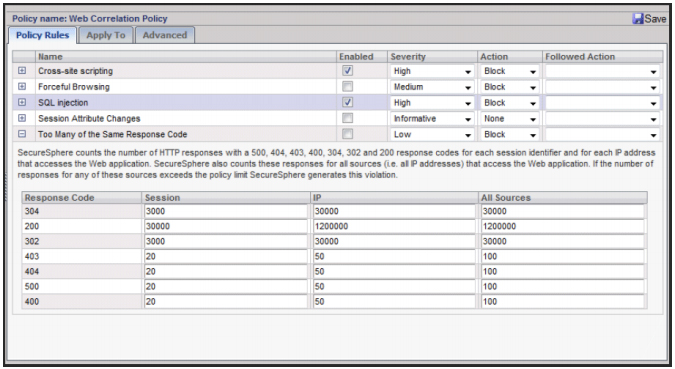Click IP field for response code 403
675x369 pixels.
pyautogui.click(x=394, y=257)
